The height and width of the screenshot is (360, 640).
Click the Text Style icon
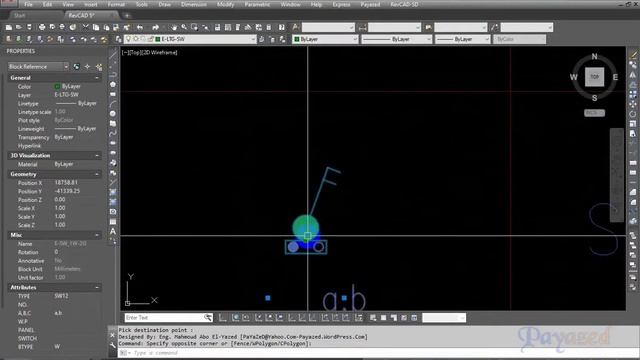pos(296,27)
